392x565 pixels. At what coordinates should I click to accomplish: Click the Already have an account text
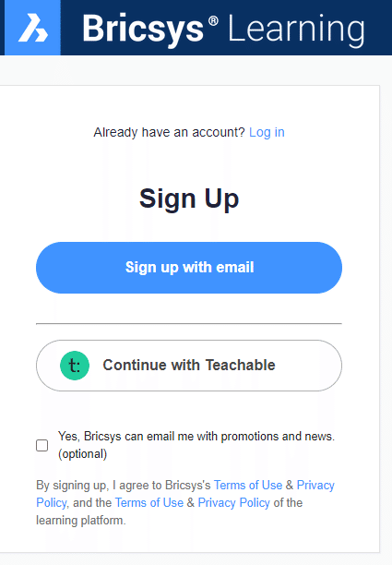click(x=169, y=132)
